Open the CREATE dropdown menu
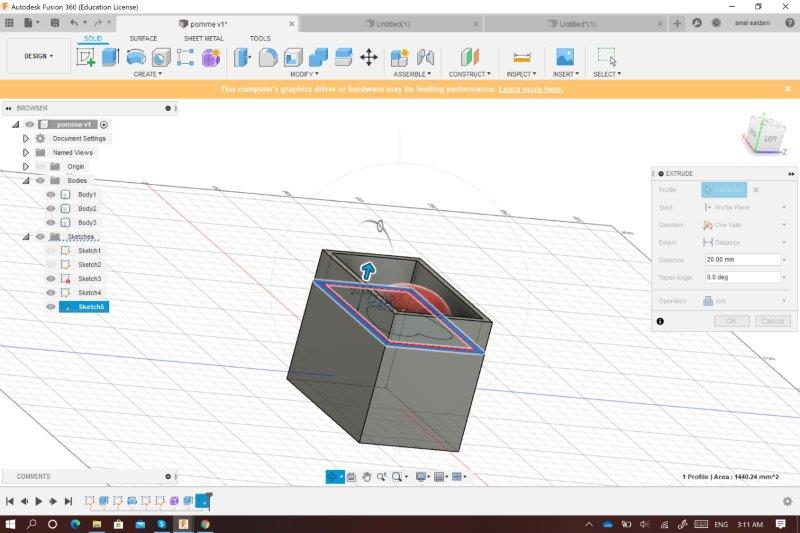 147,74
